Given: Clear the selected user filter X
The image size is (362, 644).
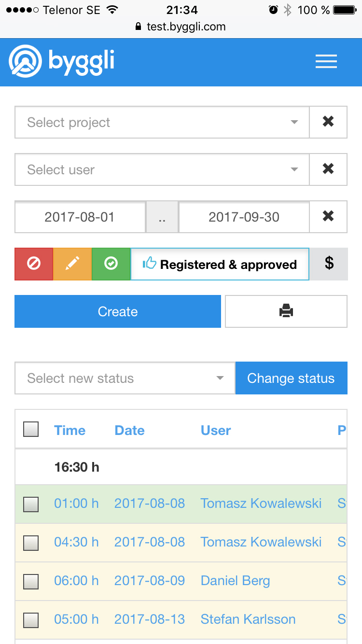Looking at the screenshot, I should click(328, 169).
